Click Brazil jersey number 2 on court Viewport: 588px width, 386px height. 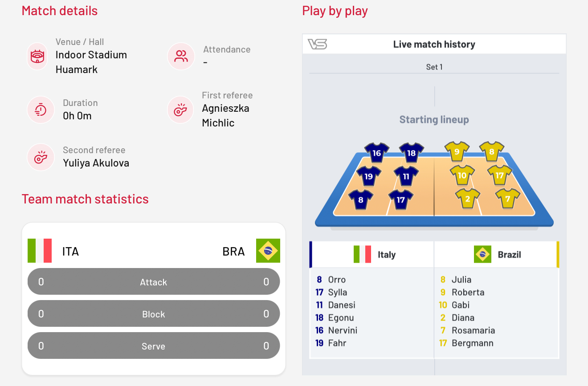pos(468,198)
